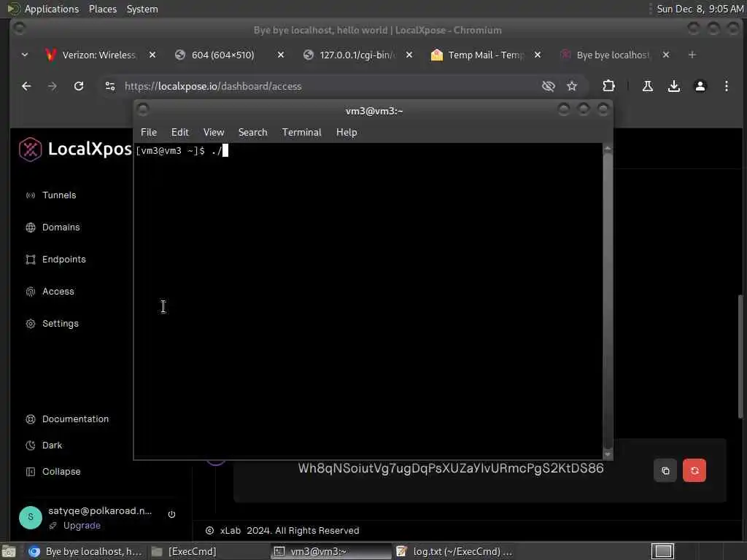747x560 pixels.
Task: Click the browser forward arrow
Action: [x=53, y=86]
